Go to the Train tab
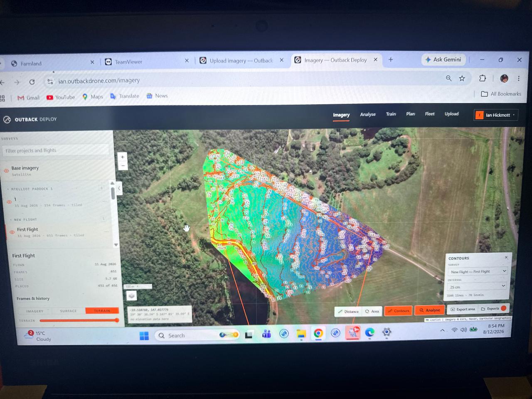 (391, 114)
